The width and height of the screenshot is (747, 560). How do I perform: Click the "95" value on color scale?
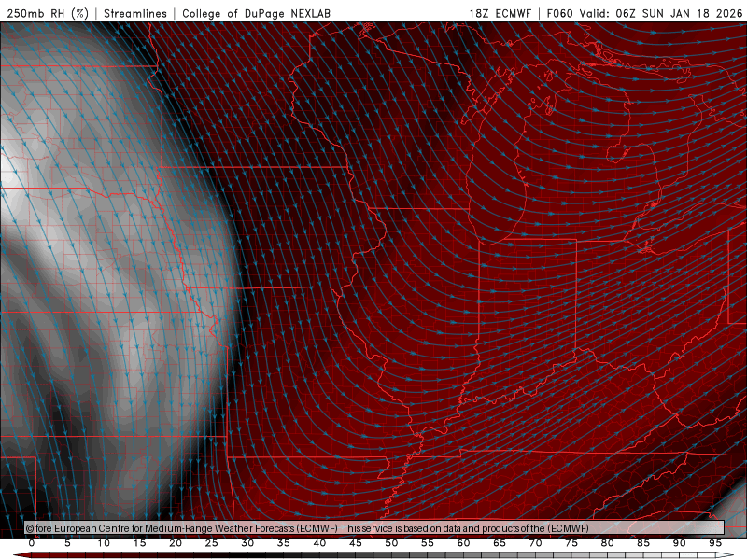coord(715,543)
